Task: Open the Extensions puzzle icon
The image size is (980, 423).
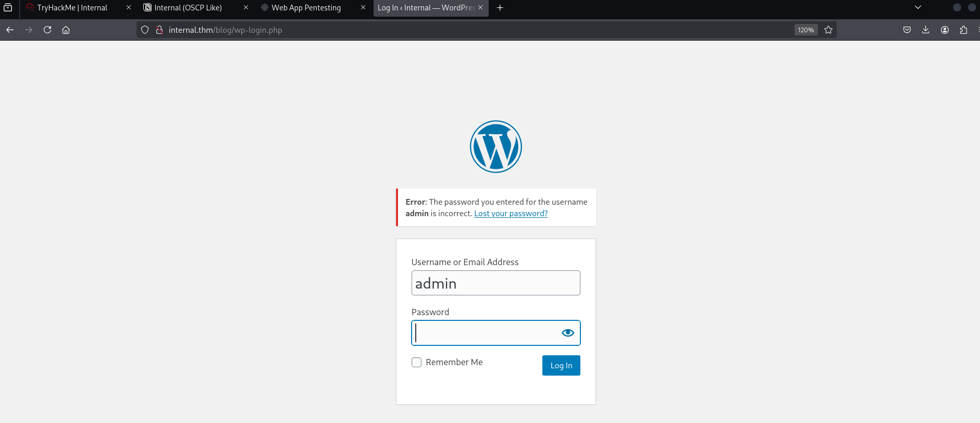Action: [x=963, y=30]
